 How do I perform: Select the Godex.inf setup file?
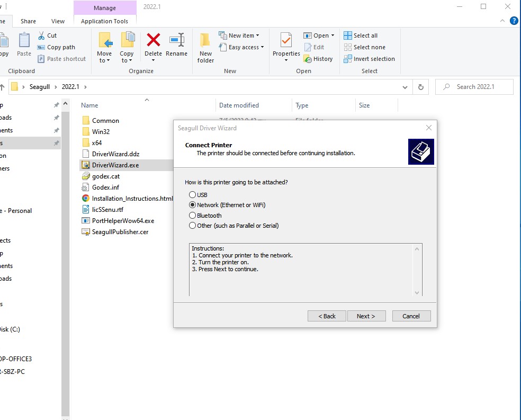point(101,187)
